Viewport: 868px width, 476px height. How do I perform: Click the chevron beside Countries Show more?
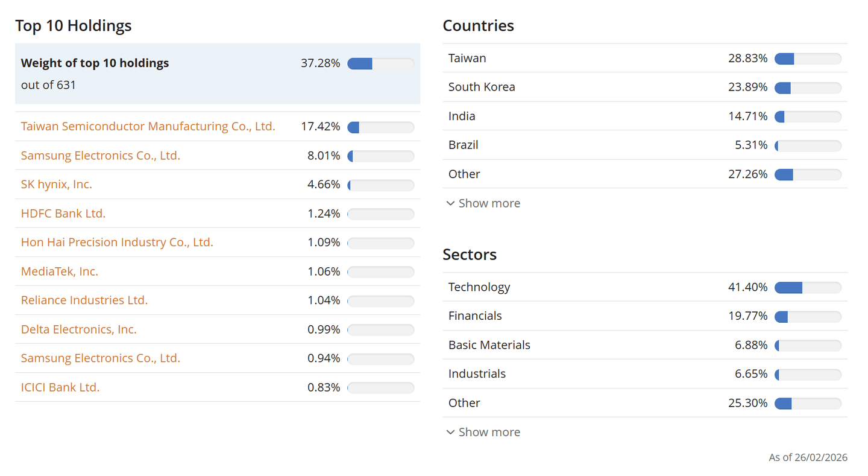pos(450,203)
